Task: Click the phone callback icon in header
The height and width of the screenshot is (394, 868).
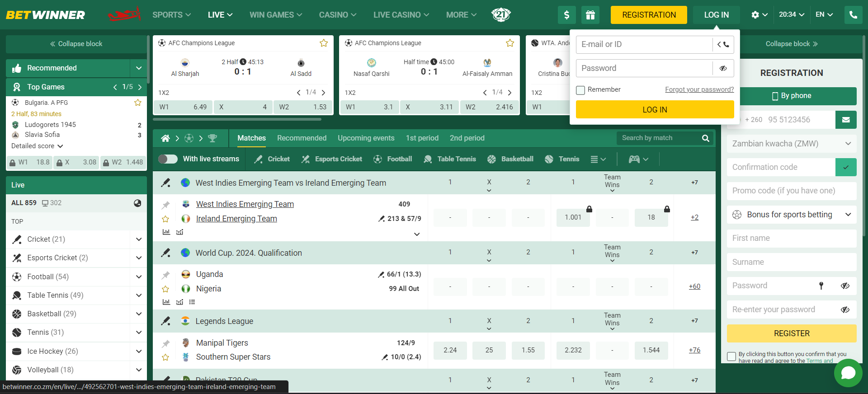Action: click(853, 15)
